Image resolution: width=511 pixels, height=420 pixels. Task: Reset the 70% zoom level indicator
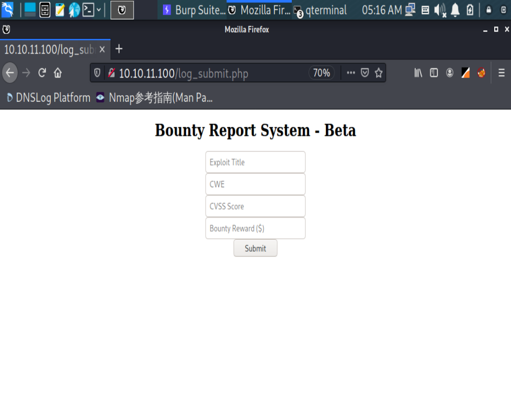tap(322, 73)
